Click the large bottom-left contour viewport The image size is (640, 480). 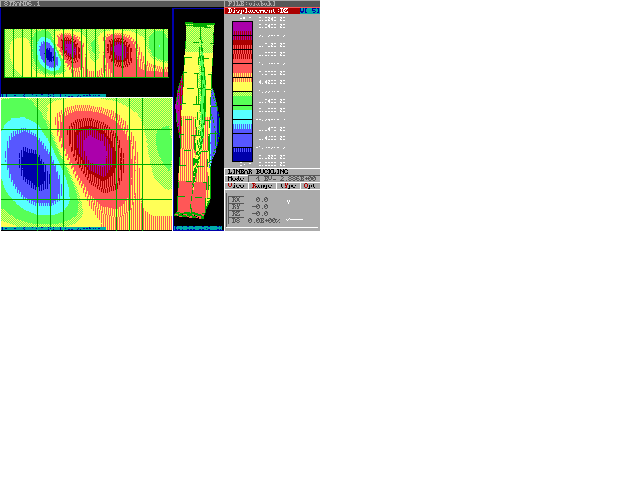[x=85, y=162]
